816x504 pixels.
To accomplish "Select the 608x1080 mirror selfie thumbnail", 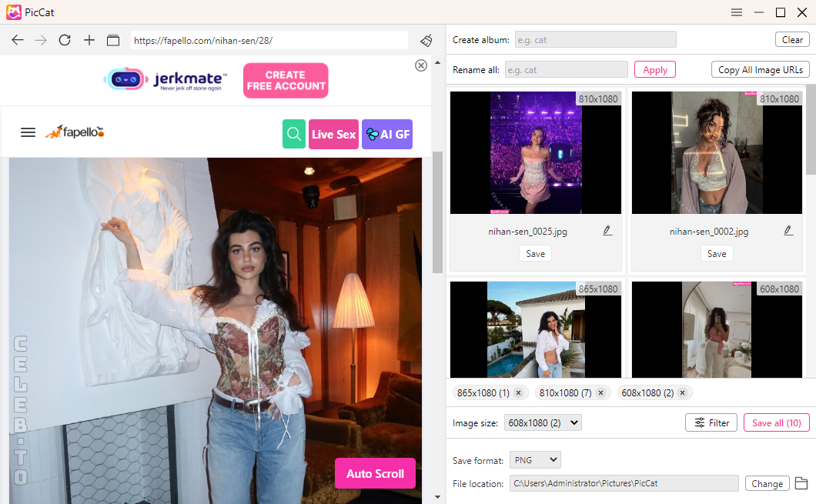I will tap(717, 330).
